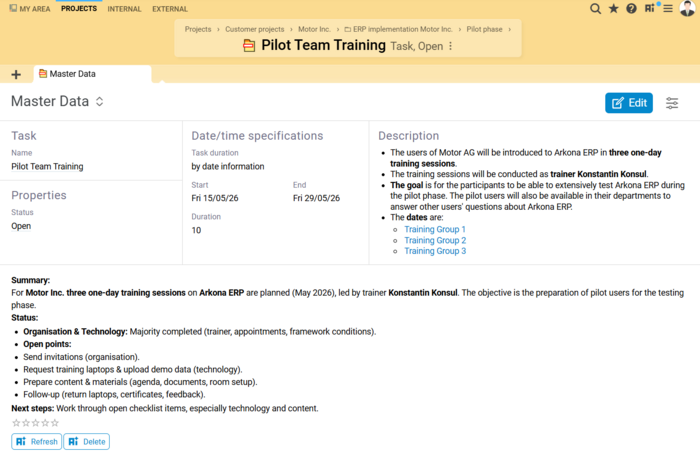Open favorites star icon
The width and height of the screenshot is (700, 455).
[613, 8]
